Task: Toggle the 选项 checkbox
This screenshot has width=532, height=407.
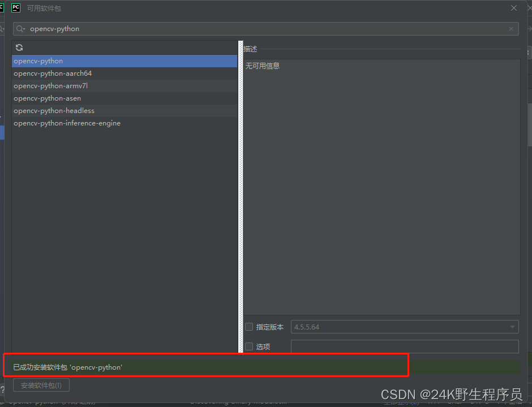Action: click(x=249, y=347)
